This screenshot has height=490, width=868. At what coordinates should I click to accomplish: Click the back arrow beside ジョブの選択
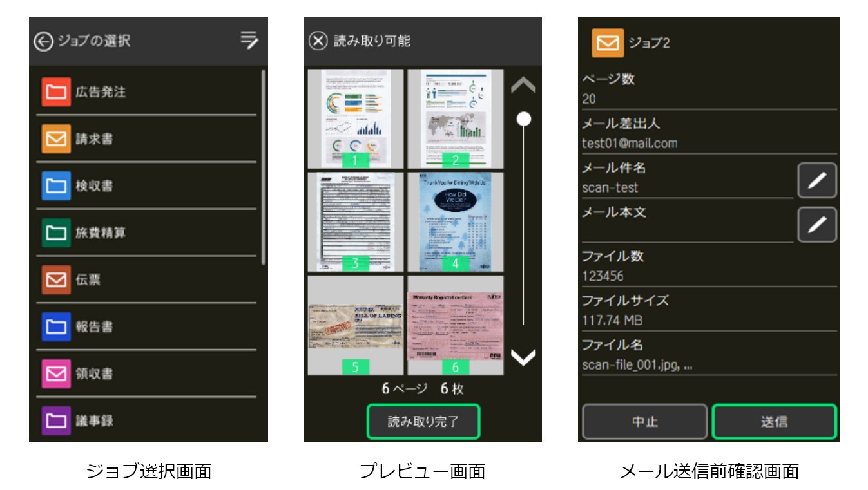click(43, 41)
